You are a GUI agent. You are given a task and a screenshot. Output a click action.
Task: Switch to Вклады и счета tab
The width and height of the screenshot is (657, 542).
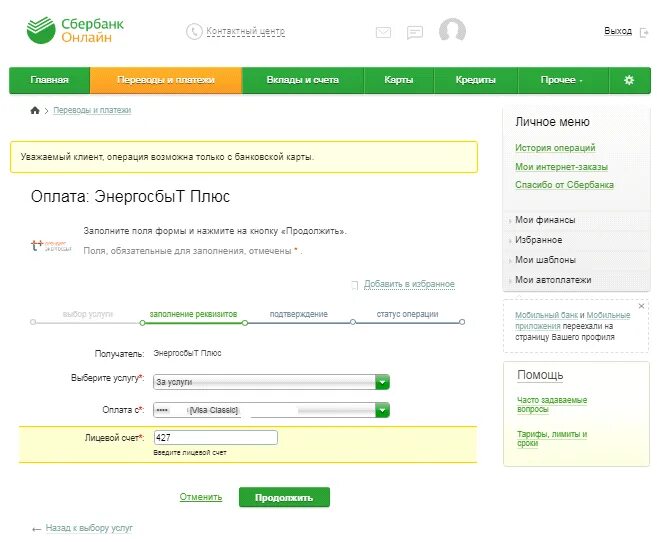click(x=303, y=80)
